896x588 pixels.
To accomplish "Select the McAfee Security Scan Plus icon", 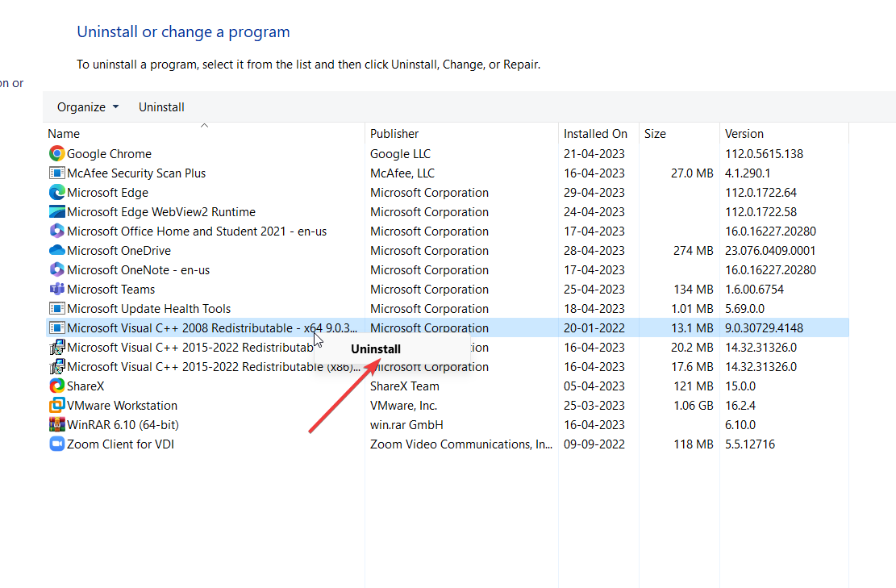I will pyautogui.click(x=56, y=173).
